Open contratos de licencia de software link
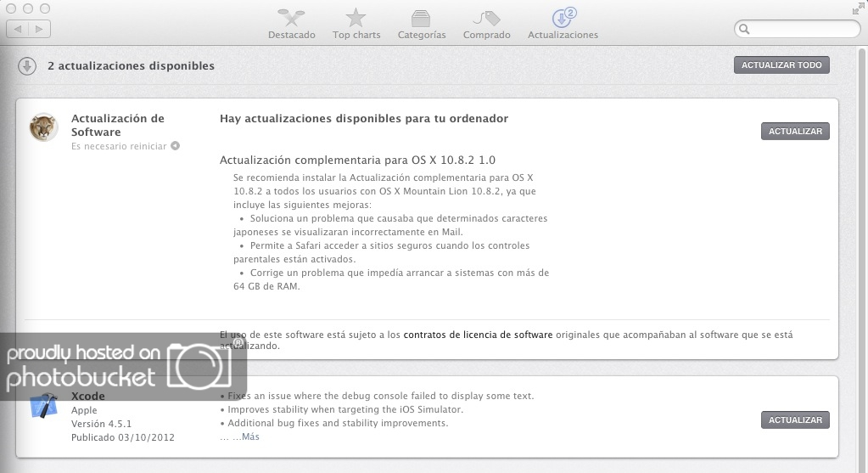This screenshot has width=868, height=473. [478, 335]
